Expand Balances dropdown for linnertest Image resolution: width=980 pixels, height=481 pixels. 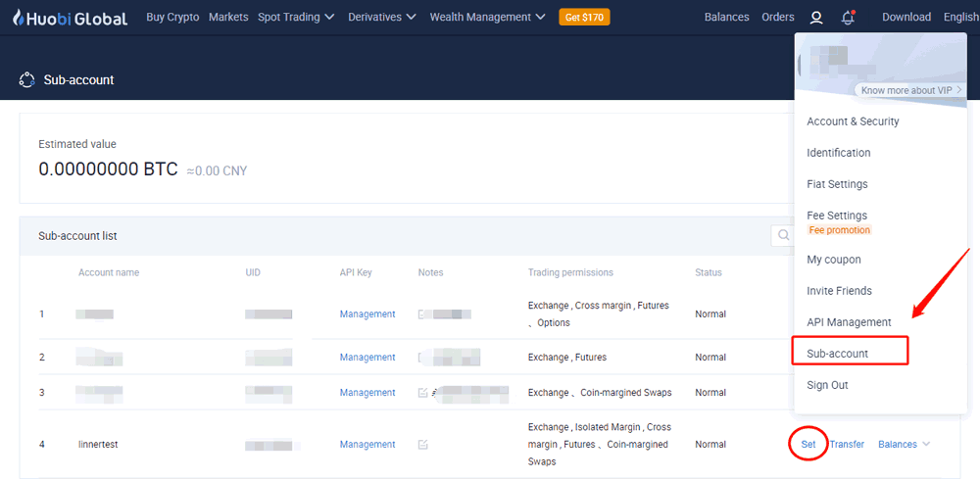coord(904,444)
